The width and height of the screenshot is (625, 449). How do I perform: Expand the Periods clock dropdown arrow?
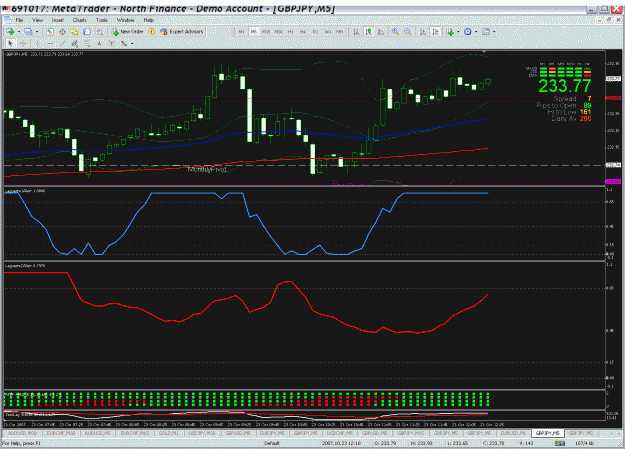[x=476, y=32]
